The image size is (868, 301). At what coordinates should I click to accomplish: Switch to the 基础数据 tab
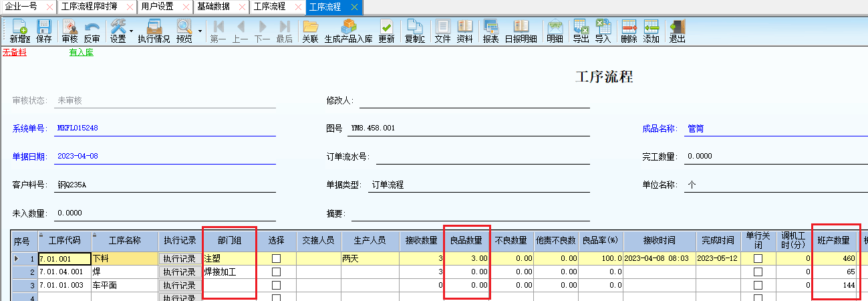(213, 7)
